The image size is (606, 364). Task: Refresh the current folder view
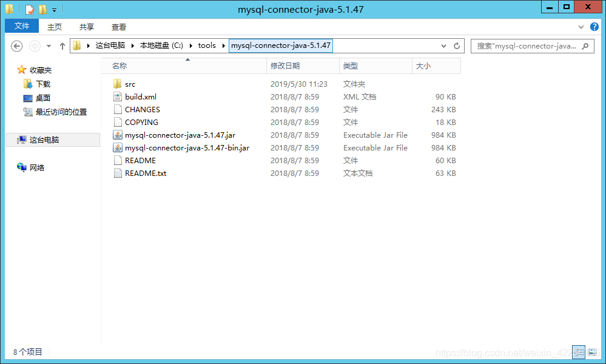457,46
